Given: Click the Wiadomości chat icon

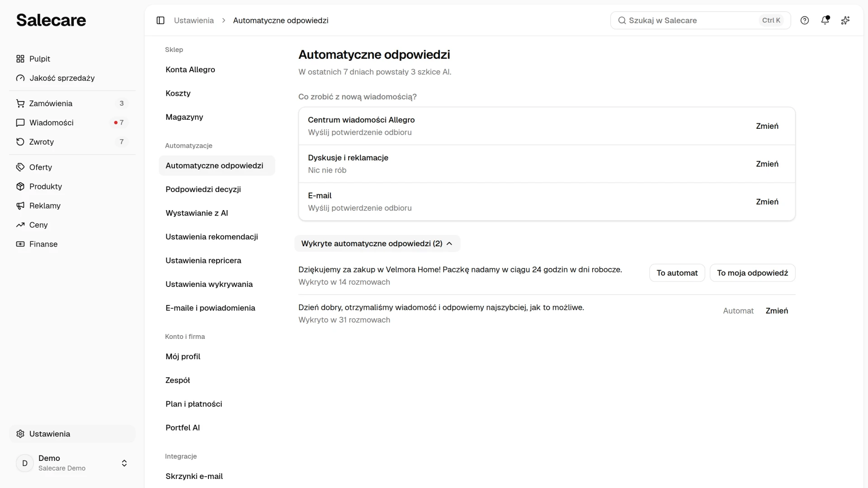Looking at the screenshot, I should 20,122.
